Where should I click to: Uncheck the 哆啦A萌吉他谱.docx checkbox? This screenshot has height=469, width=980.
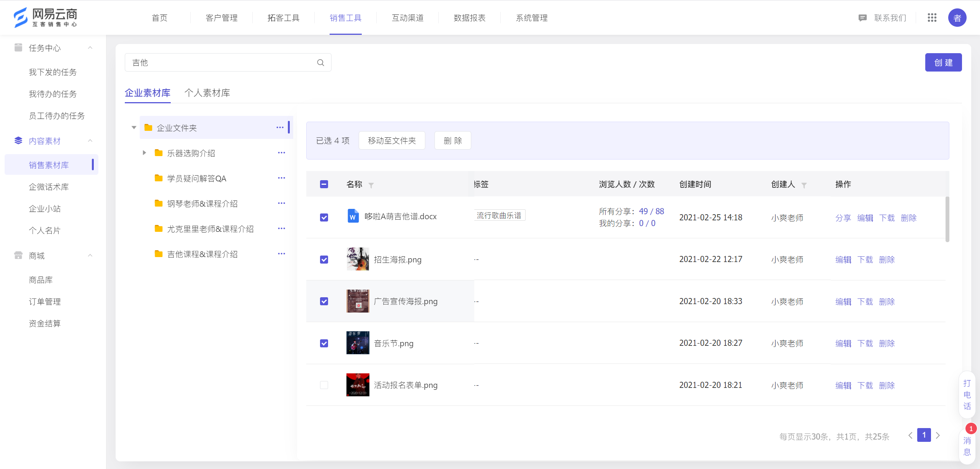[324, 217]
